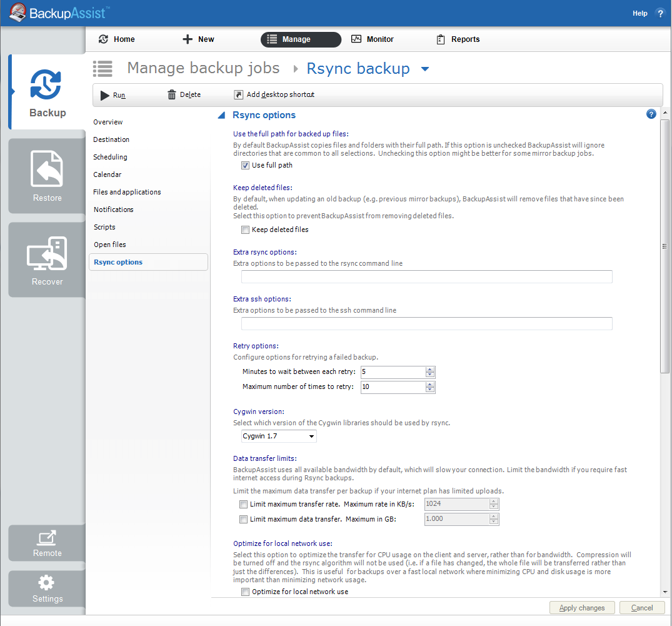Image resolution: width=672 pixels, height=626 pixels.
Task: Open the Destination settings page
Action: click(x=111, y=140)
